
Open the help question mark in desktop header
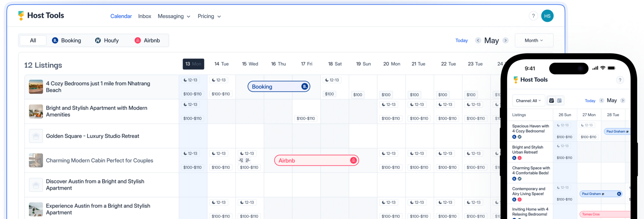pyautogui.click(x=533, y=16)
